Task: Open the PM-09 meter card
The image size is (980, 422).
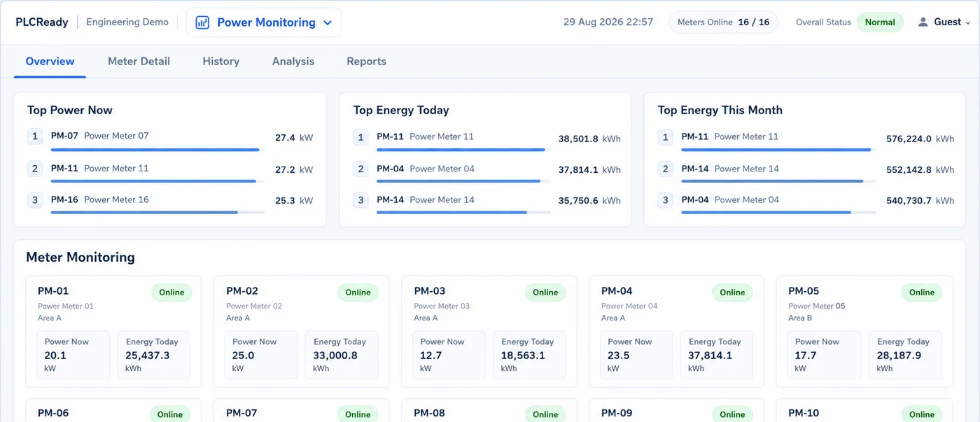Action: coord(676,411)
